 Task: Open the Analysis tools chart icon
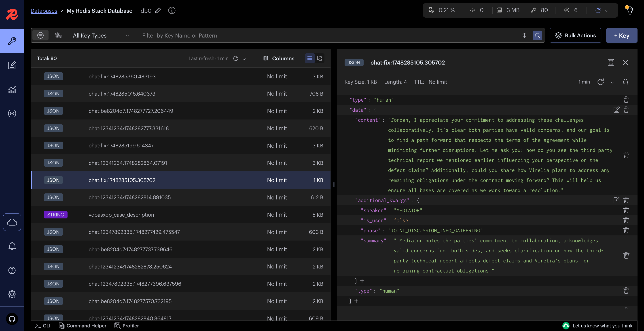tap(12, 89)
